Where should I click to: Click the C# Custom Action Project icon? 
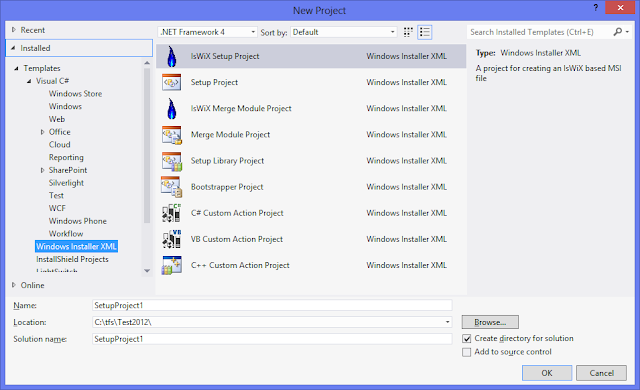pos(171,213)
